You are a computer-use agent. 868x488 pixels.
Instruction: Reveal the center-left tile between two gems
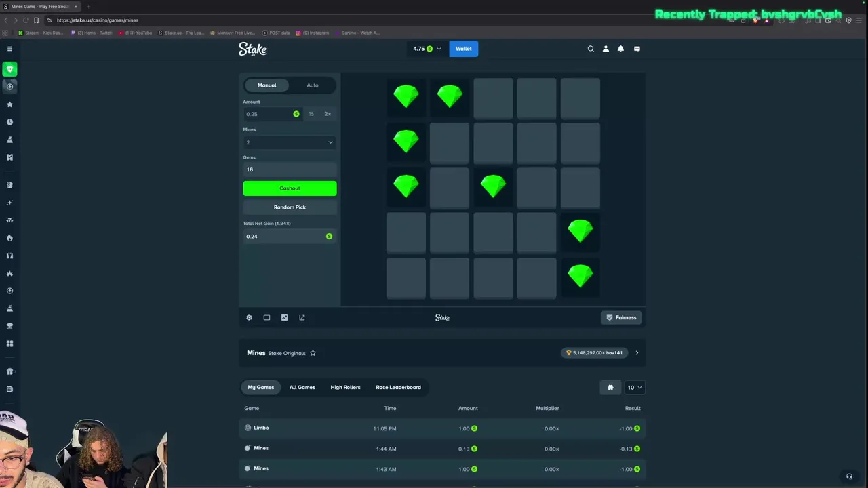450,188
